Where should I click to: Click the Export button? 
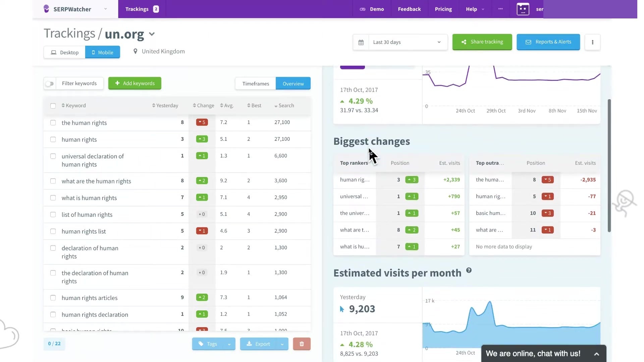(x=258, y=344)
